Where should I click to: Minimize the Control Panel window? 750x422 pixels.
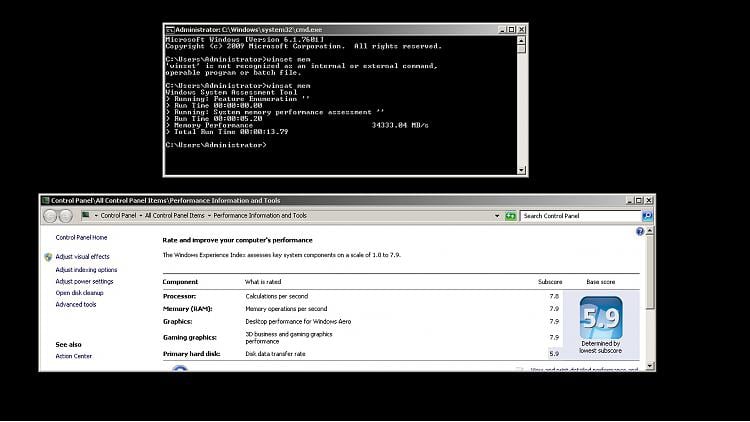(x=629, y=200)
